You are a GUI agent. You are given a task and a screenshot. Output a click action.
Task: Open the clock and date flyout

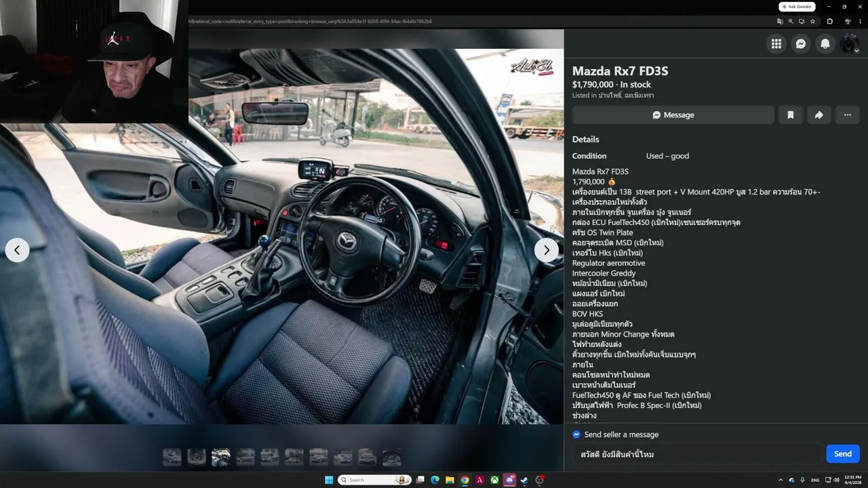point(853,480)
